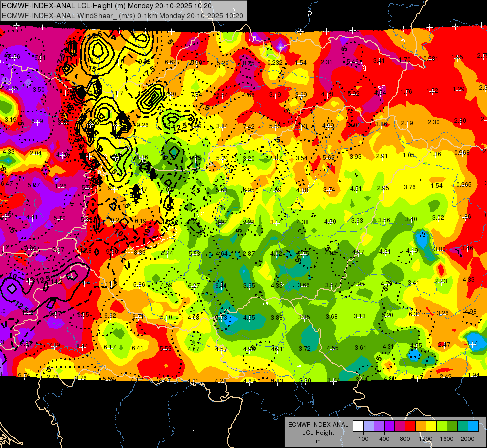Click the wind shear value '3.02'
The height and width of the screenshot is (448, 487).
tap(438, 218)
